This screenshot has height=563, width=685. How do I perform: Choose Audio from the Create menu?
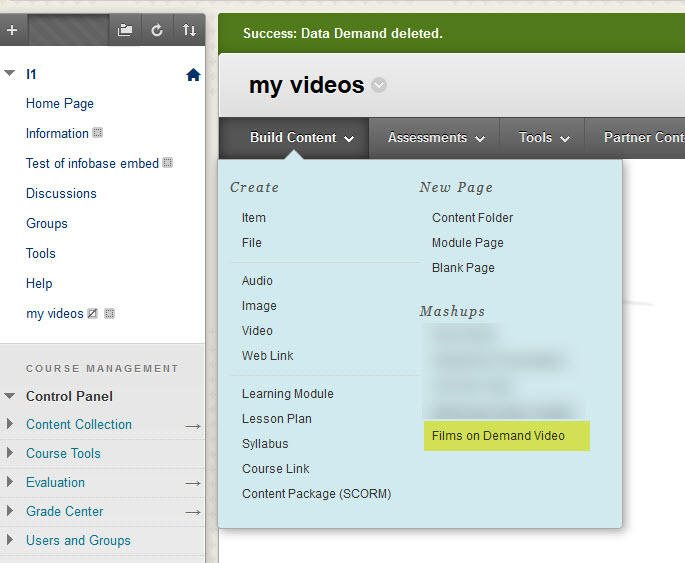[257, 280]
